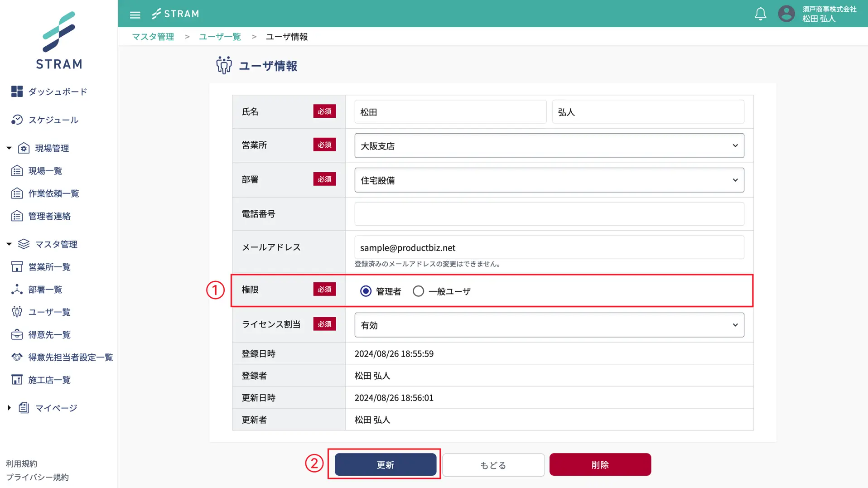Click the 得意先担当者設定一覧 handshake icon
The width and height of the screenshot is (868, 488).
(x=17, y=357)
